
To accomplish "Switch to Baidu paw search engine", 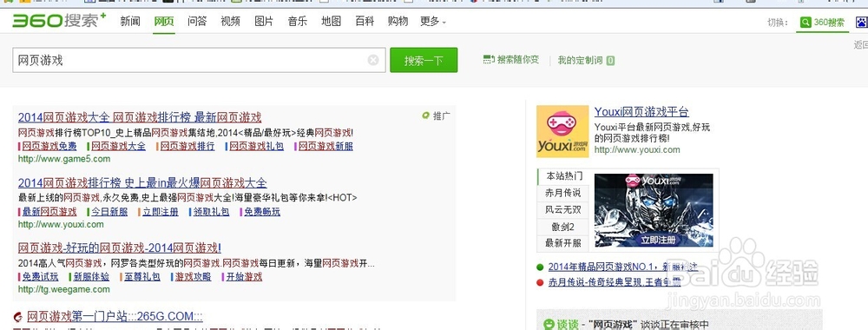I will pyautogui.click(x=862, y=23).
